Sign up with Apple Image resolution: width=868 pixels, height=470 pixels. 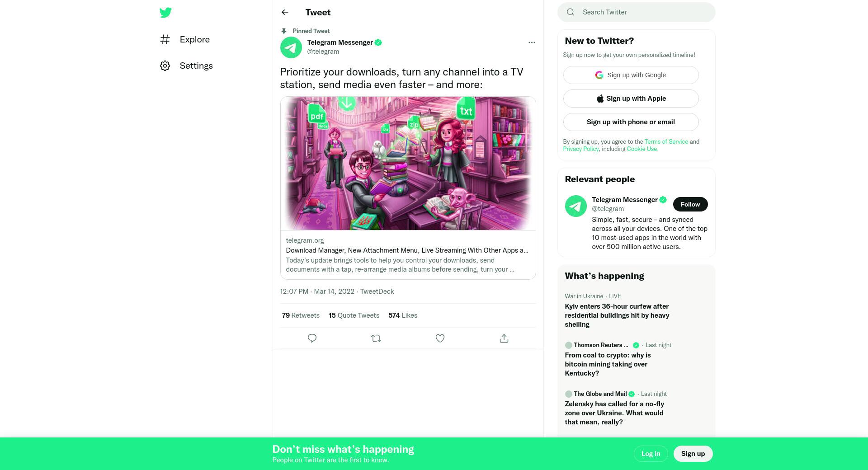(631, 99)
